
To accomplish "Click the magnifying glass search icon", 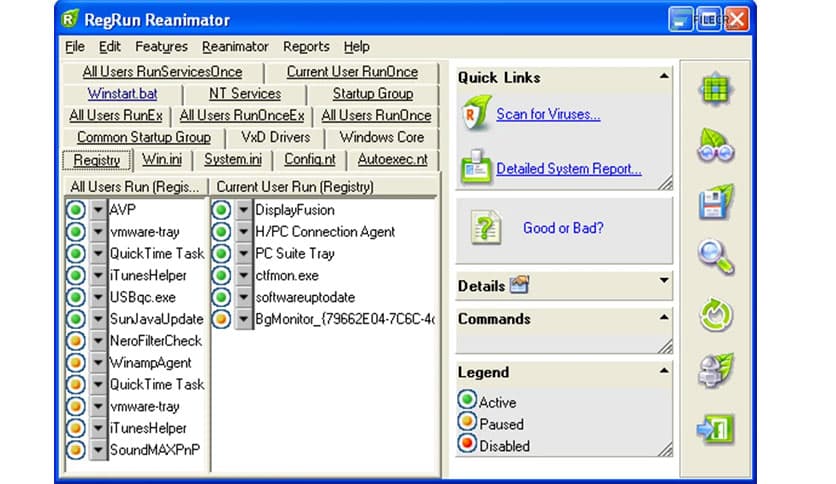I will tap(716, 257).
